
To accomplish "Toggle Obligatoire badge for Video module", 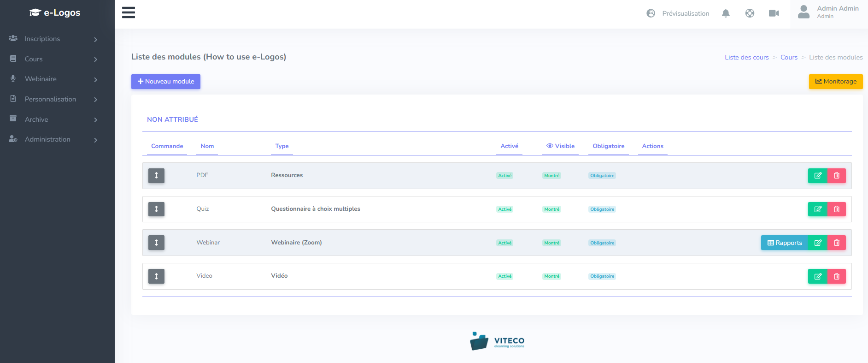I will (x=602, y=276).
